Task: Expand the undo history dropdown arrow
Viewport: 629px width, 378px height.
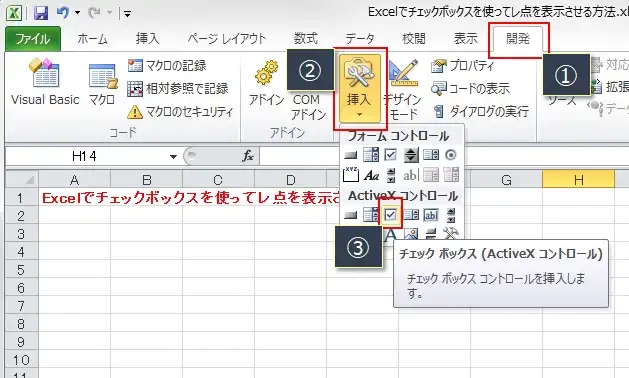Action: pyautogui.click(x=77, y=13)
